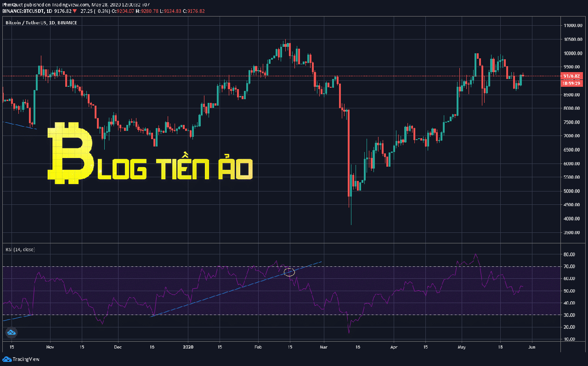Screen dimensions: 588x366
Task: Select the long blue RSI trendline
Action: 236,289
